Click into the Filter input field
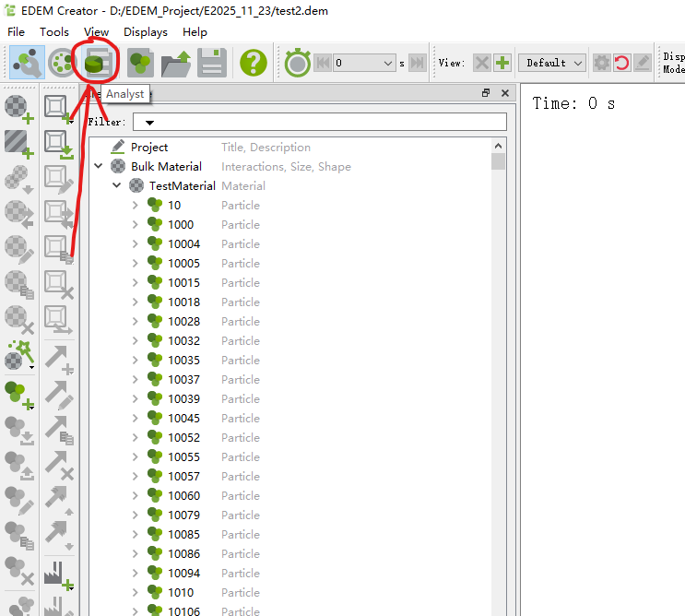685x616 pixels. [320, 122]
